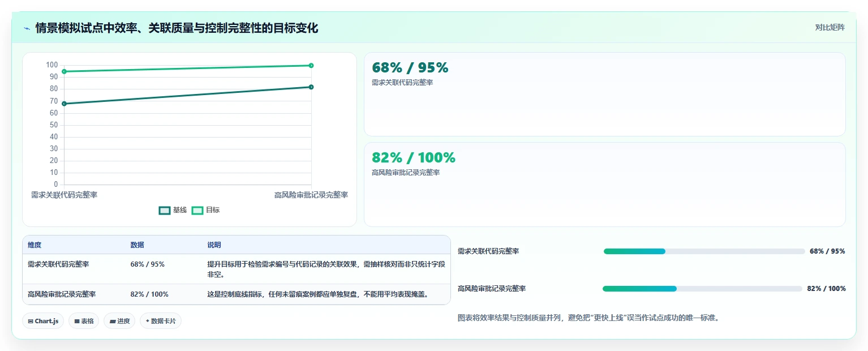Image resolution: width=868 pixels, height=351 pixels.
Task: Open the Chart.js tag
Action: tap(44, 321)
